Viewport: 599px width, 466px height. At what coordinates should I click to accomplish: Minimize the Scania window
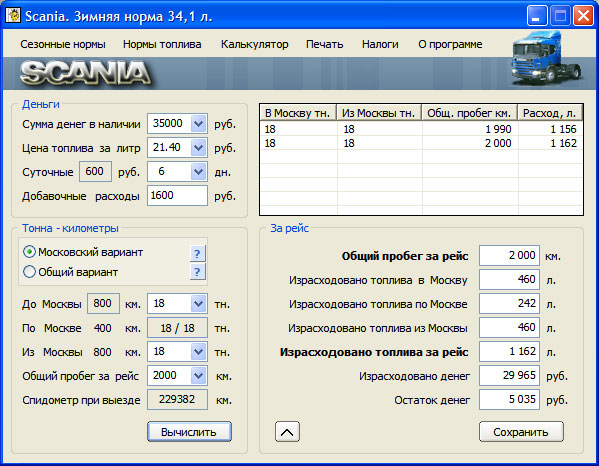(x=536, y=16)
